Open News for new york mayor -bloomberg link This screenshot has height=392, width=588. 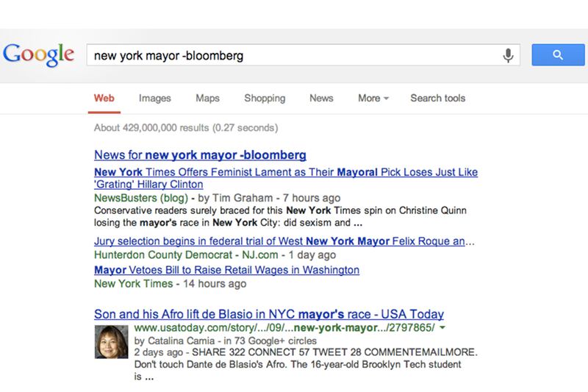click(x=200, y=155)
